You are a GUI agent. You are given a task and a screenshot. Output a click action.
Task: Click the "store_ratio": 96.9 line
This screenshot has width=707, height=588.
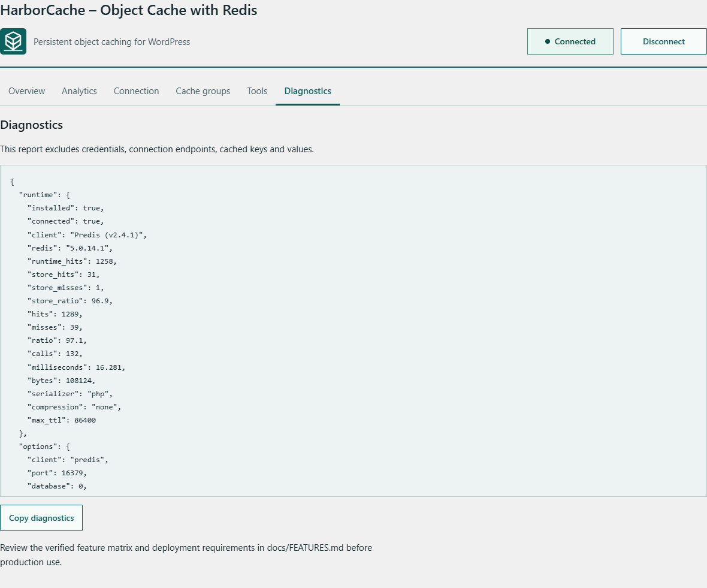(x=70, y=301)
